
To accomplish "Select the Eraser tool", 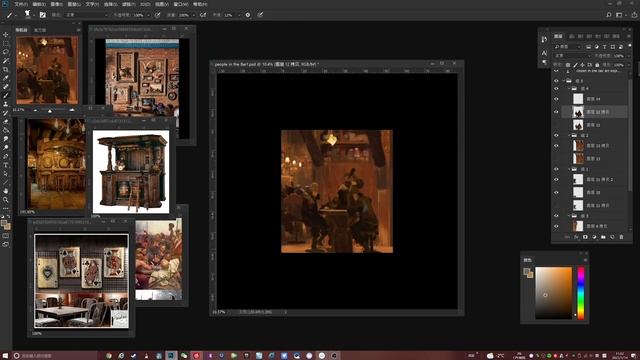I will (x=6, y=122).
